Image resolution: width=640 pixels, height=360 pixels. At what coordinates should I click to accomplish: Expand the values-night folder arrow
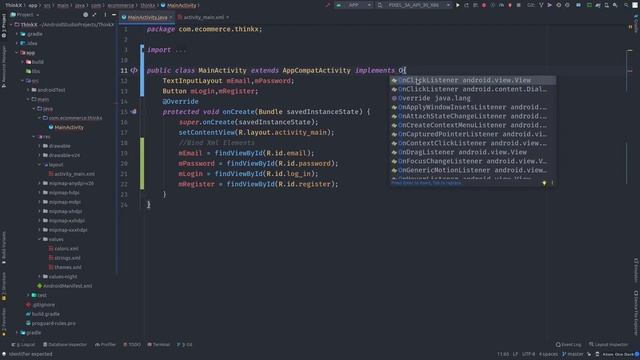(40, 277)
